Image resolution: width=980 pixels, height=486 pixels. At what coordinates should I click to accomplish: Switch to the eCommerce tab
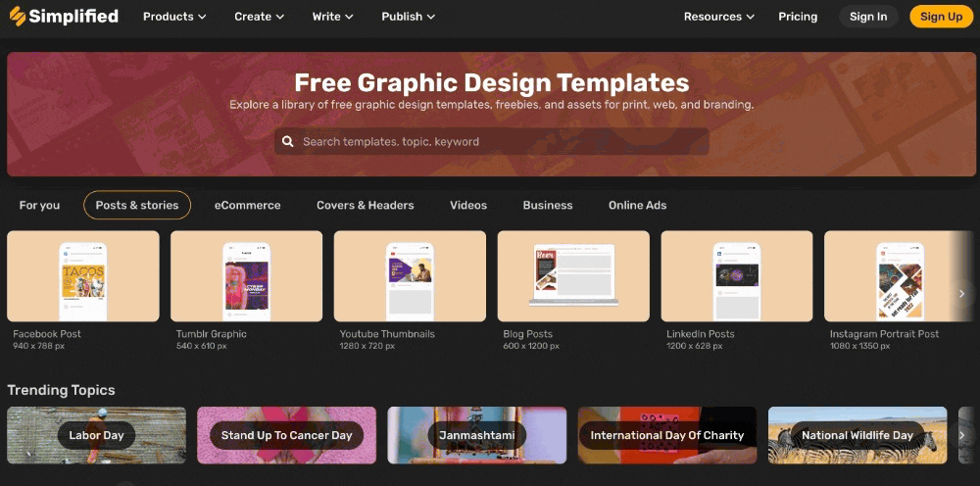[x=248, y=205]
